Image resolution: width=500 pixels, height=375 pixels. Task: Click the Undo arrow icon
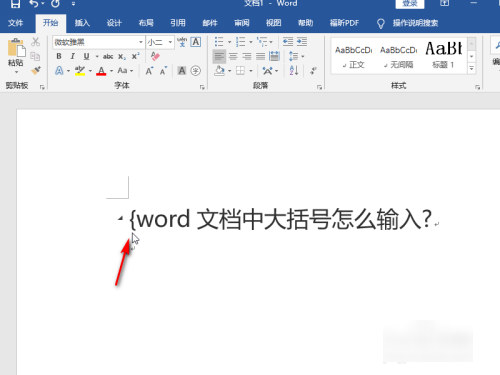click(34, 4)
